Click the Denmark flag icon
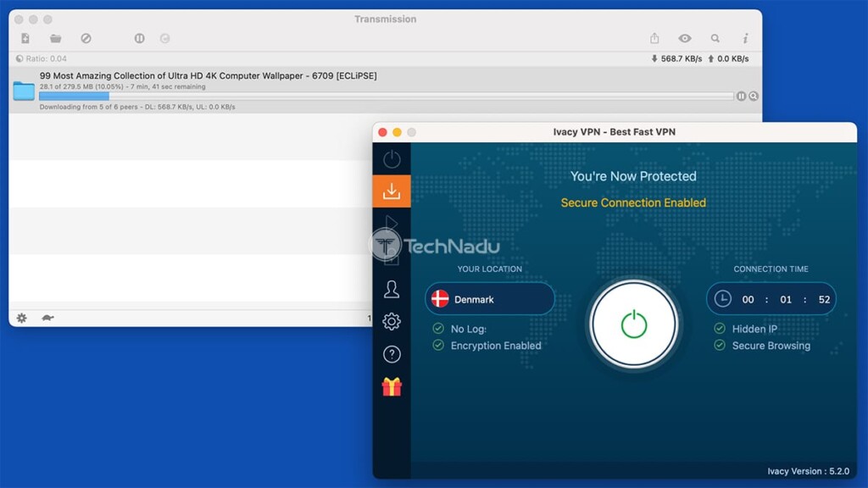Screen dimensions: 868x488 440,299
